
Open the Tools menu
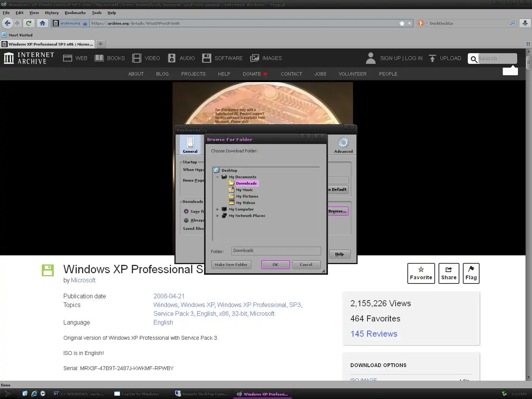pyautogui.click(x=97, y=13)
